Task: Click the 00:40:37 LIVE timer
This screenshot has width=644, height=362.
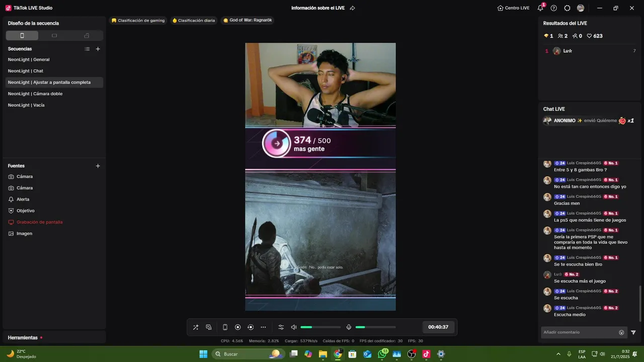Action: [438, 327]
